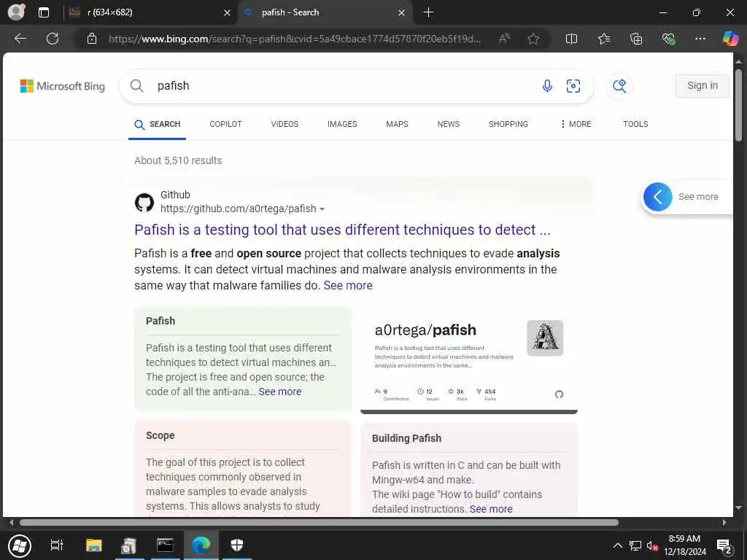Open 'Pafish is a testing tool' result link
Viewport: 747px width, 560px height.
coord(342,230)
